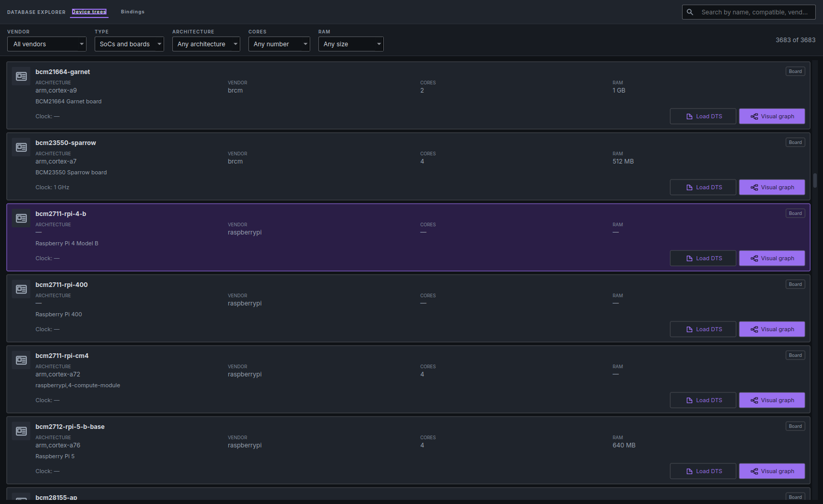Click the vertical scrollbar thumb
This screenshot has height=504, width=823.
[815, 181]
